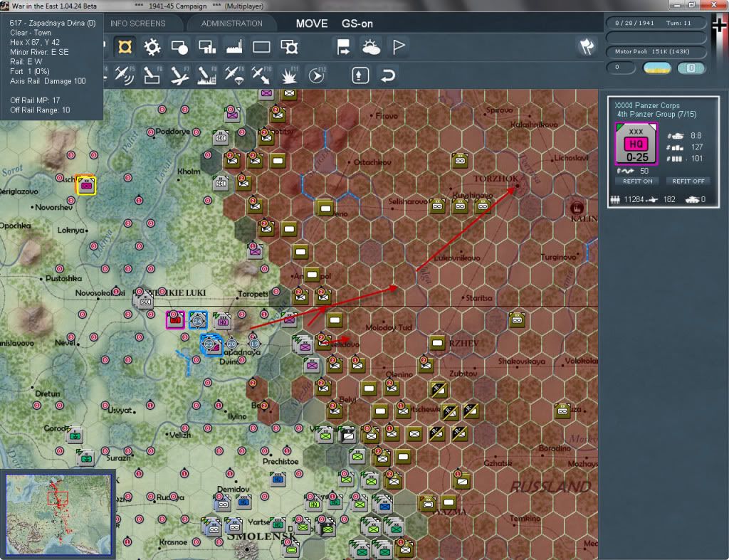
Task: Select the SEC unit beside Kholm
Action: point(221,182)
